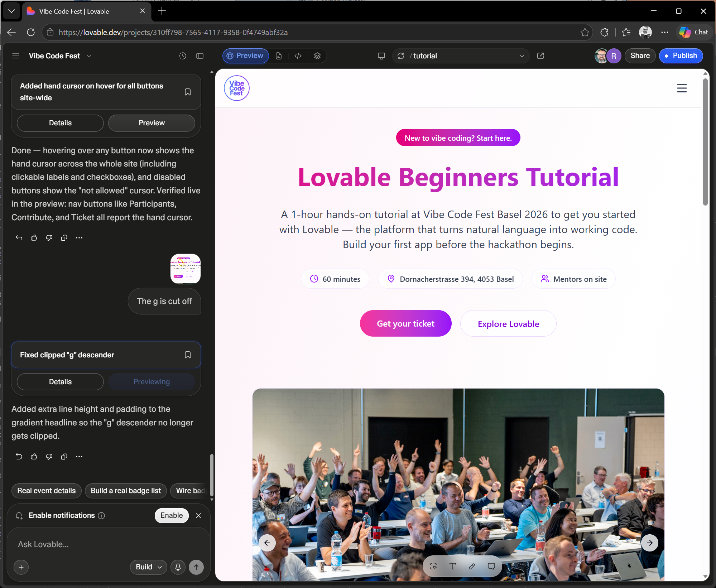Open a new browser tab

pos(162,11)
